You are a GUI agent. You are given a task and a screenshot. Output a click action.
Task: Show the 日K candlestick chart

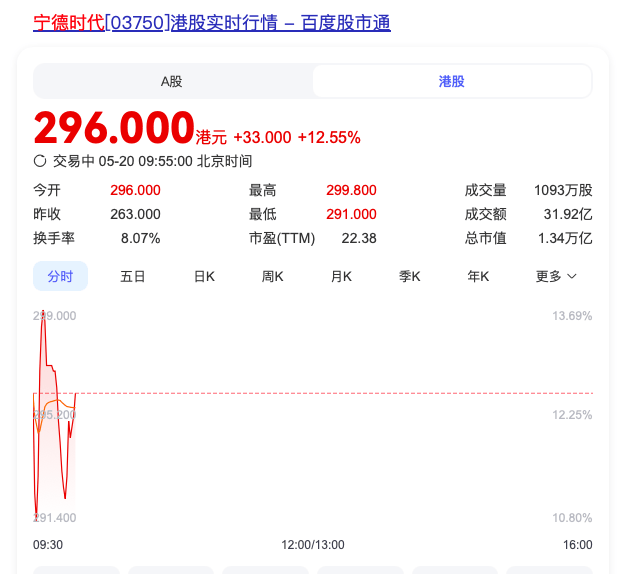[x=204, y=276]
